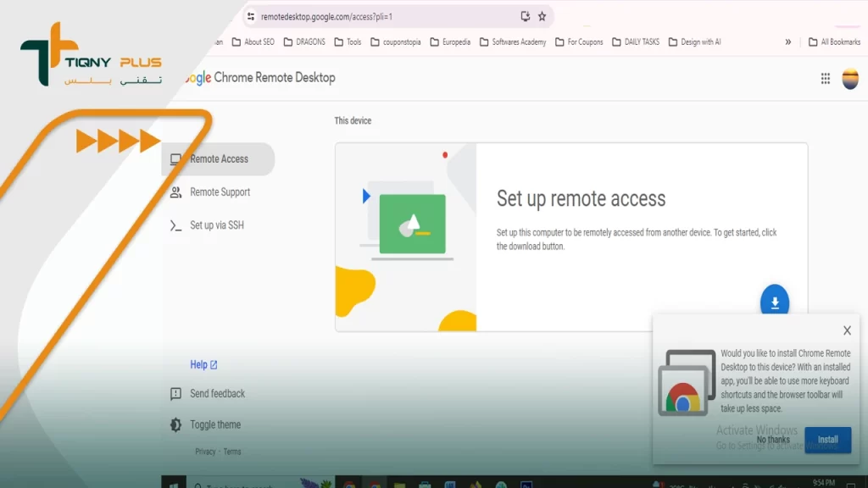This screenshot has height=488, width=868.
Task: Open DRAGONS bookmark folder
Action: 304,42
